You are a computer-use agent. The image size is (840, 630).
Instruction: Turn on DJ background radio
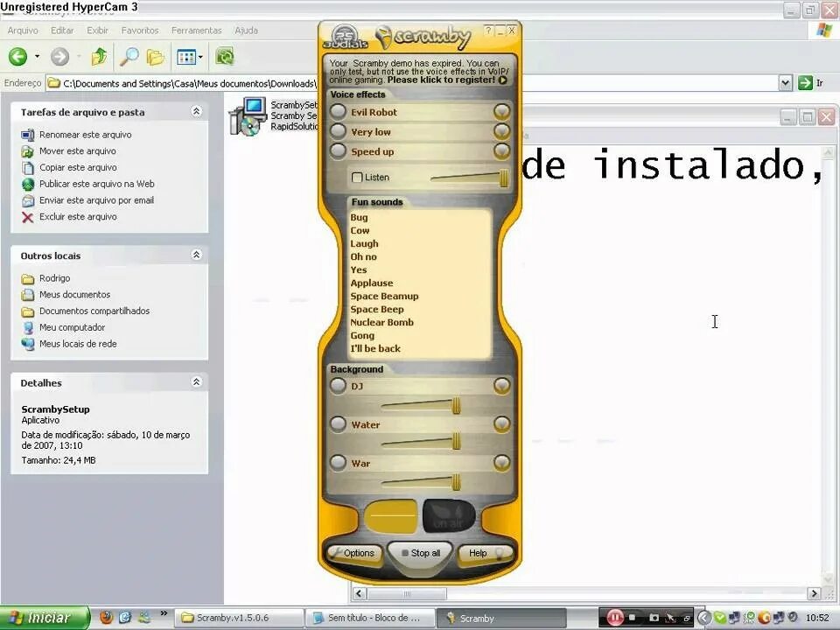click(x=338, y=386)
